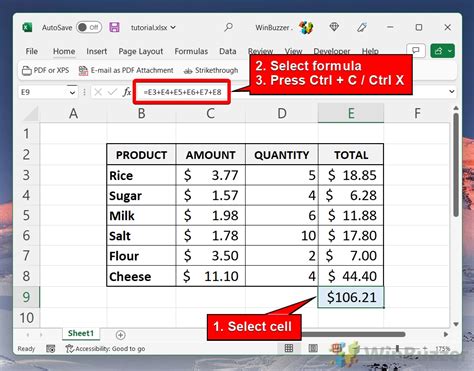Screen dimensions: 474x371
Task: Click the TOTAL header cell
Action: [351, 155]
